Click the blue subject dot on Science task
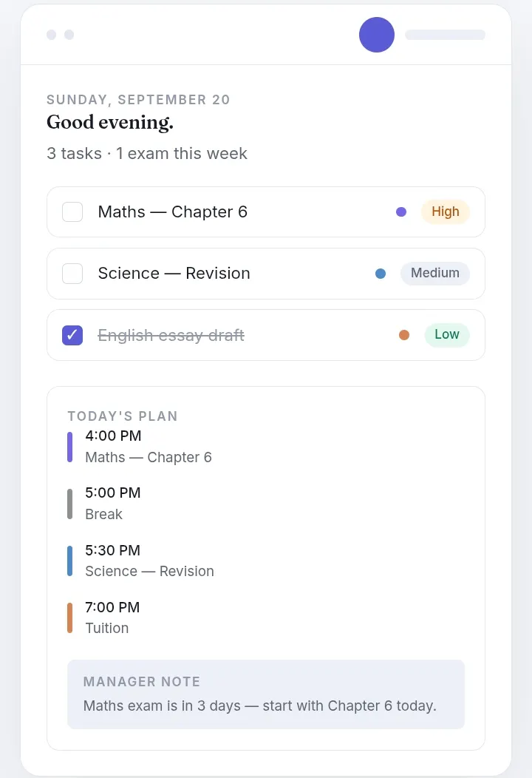The width and height of the screenshot is (532, 778). [x=381, y=274]
